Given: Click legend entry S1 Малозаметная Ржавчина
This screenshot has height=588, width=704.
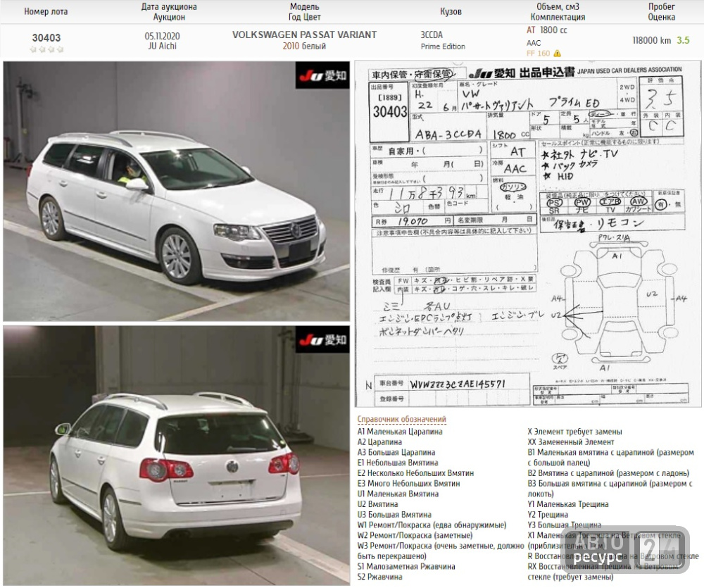Looking at the screenshot, I should click(x=406, y=566).
